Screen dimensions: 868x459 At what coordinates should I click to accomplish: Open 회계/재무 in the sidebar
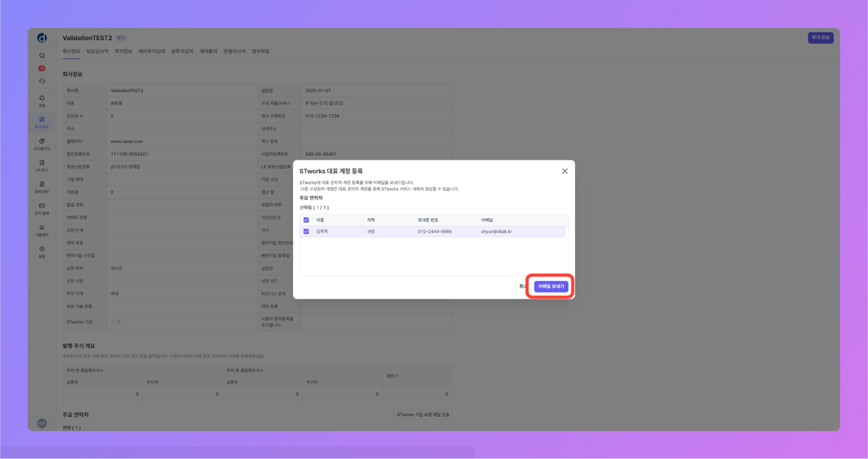point(42,187)
